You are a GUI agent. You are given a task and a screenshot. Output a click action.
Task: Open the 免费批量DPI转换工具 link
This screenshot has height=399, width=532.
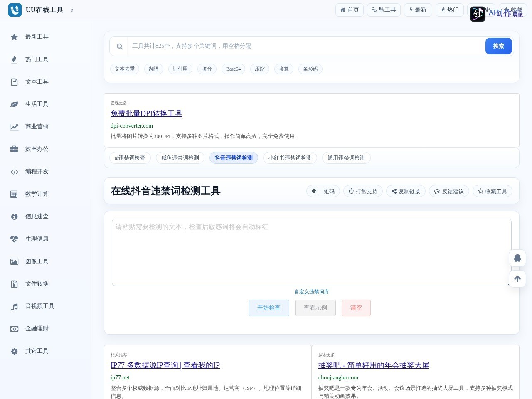pos(146,113)
